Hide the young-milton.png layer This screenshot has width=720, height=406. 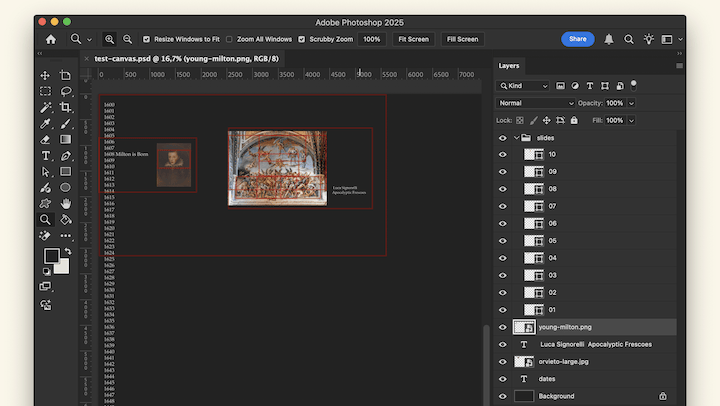[x=503, y=327]
